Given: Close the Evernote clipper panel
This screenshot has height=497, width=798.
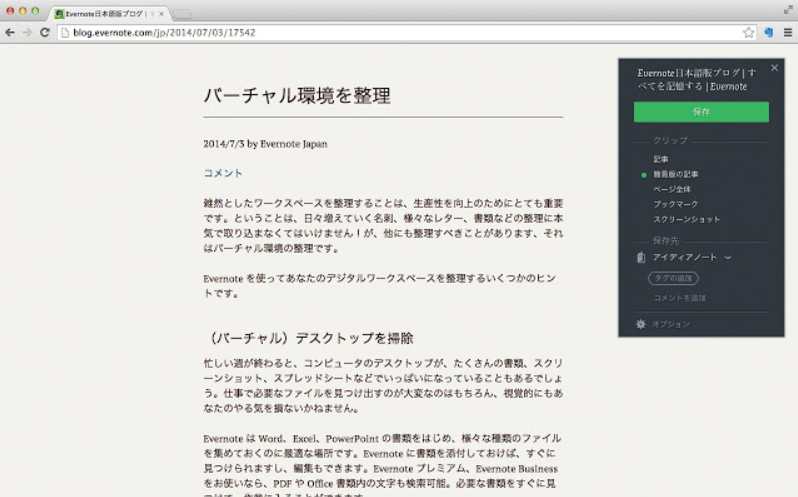Looking at the screenshot, I should pos(774,68).
